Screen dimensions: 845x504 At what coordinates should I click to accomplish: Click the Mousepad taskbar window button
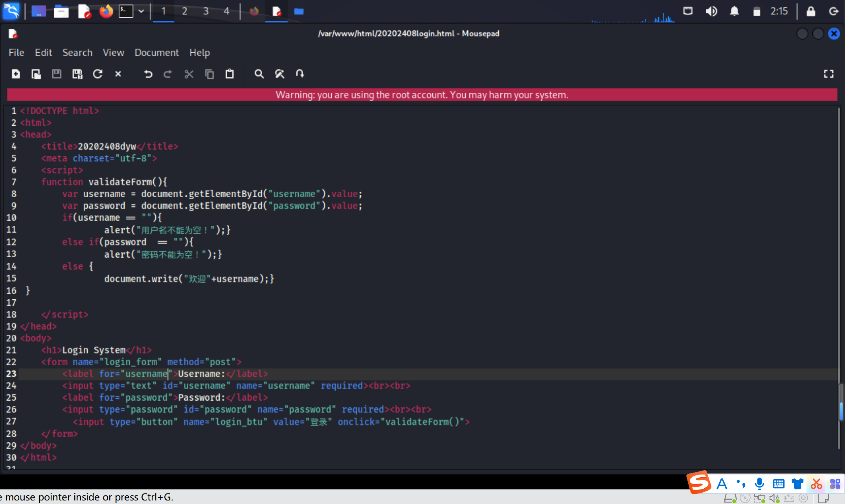(277, 11)
